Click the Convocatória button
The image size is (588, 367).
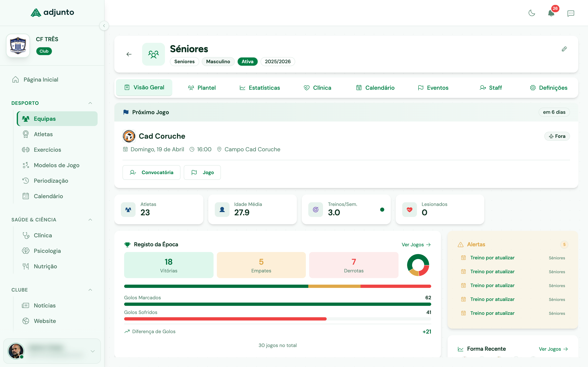[x=151, y=172]
